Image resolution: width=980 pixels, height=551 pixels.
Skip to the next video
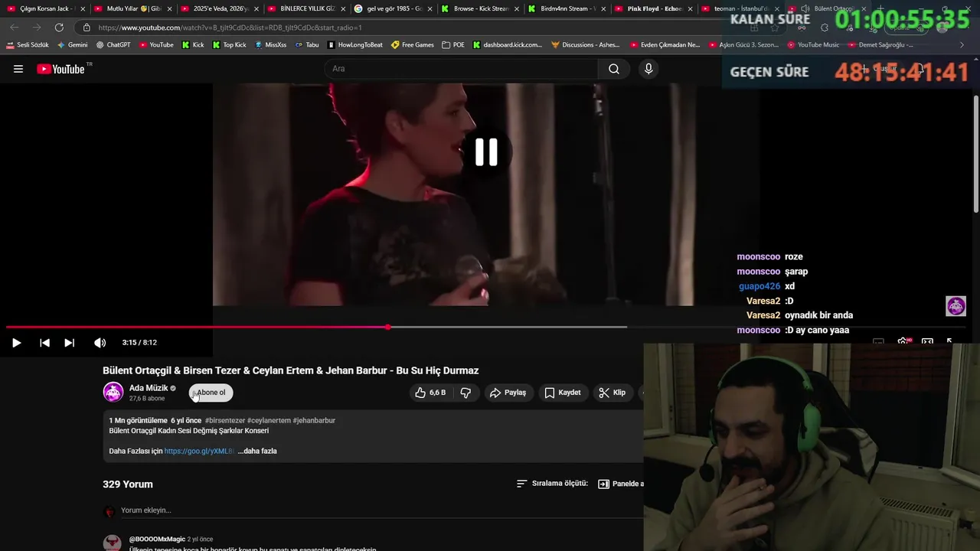[70, 343]
